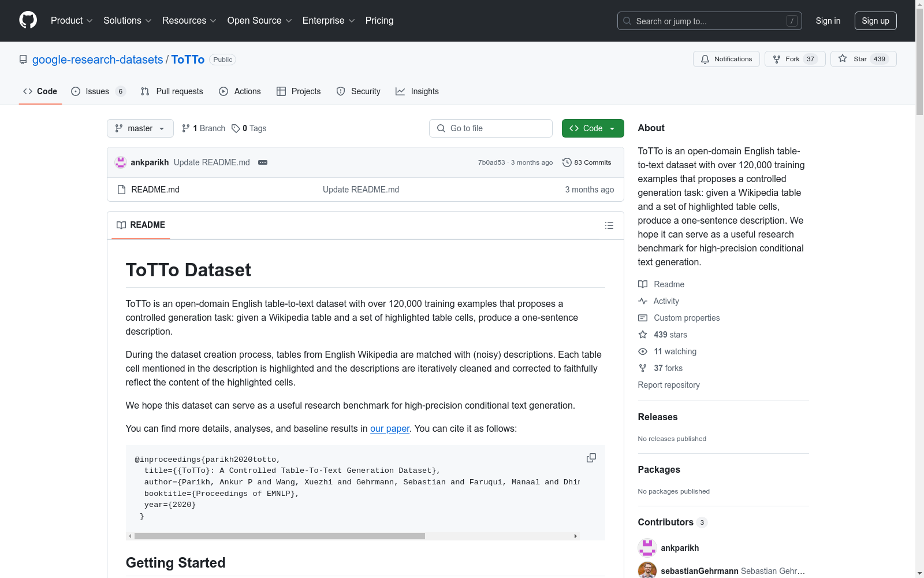The width and height of the screenshot is (924, 578).
Task: Click the star icon beside 439 stars
Action: [x=643, y=335]
